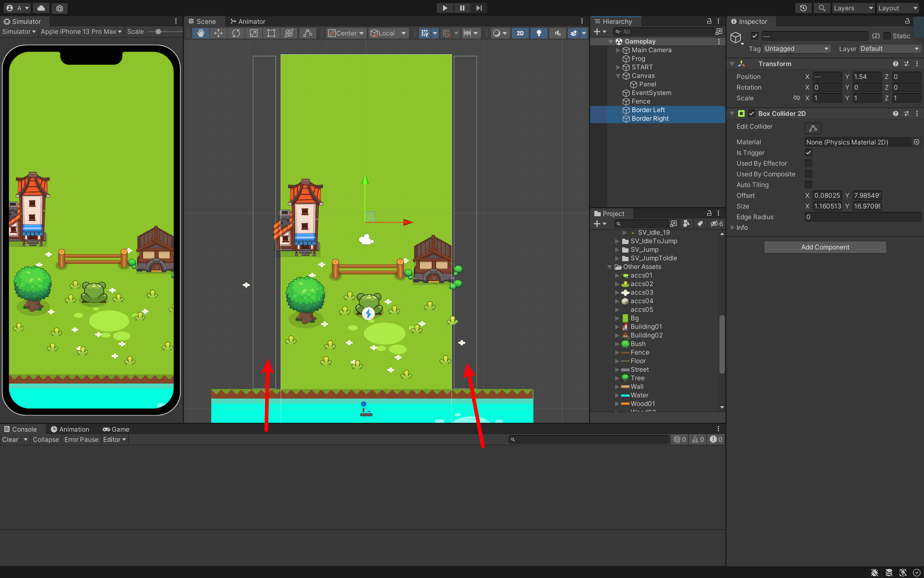Screen dimensions: 924x578
Task: Switch to the Animation tab
Action: click(70, 429)
